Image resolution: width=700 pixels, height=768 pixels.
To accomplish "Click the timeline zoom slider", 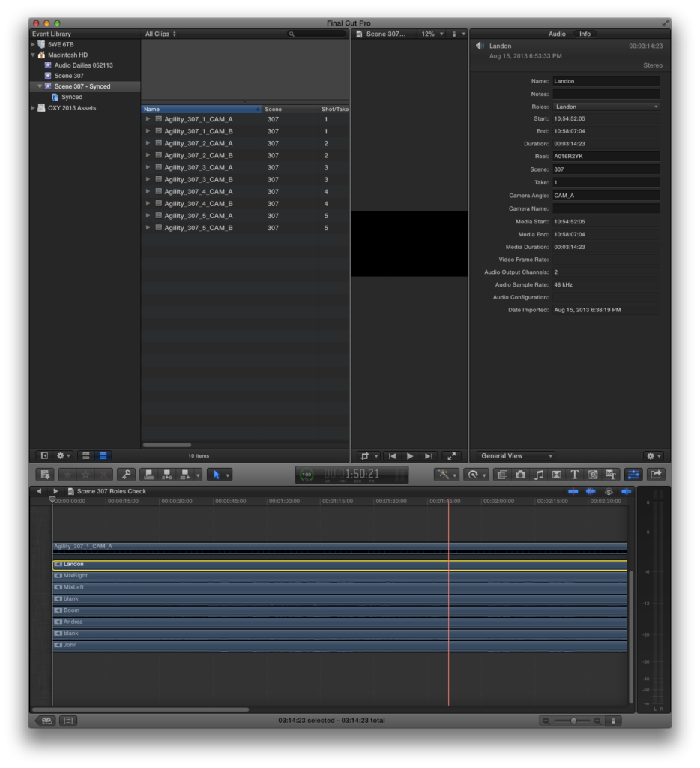I will 573,721.
